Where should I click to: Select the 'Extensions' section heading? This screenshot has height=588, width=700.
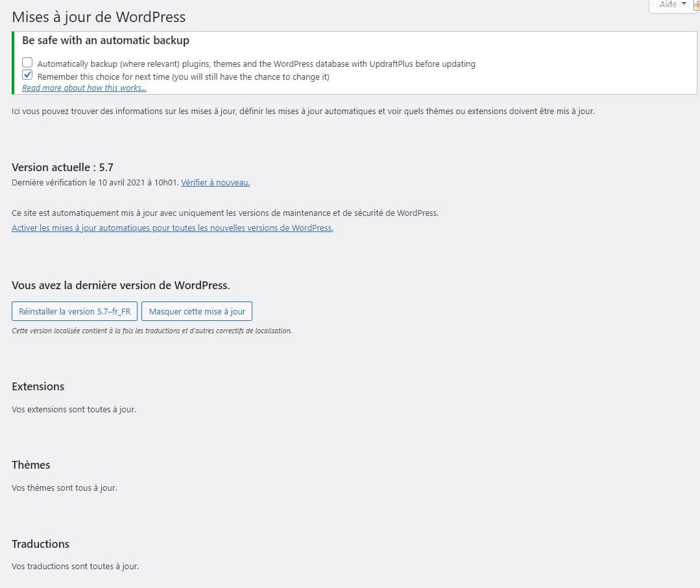tap(38, 386)
